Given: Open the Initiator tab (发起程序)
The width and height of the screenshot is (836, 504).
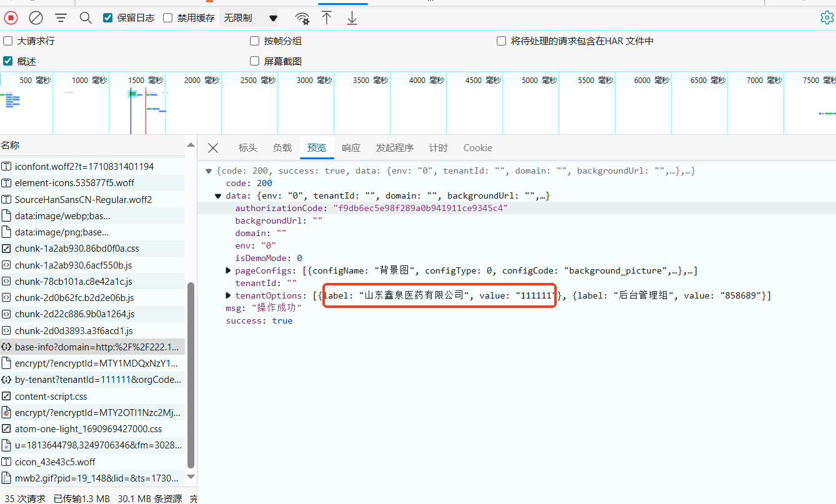Looking at the screenshot, I should click(395, 148).
